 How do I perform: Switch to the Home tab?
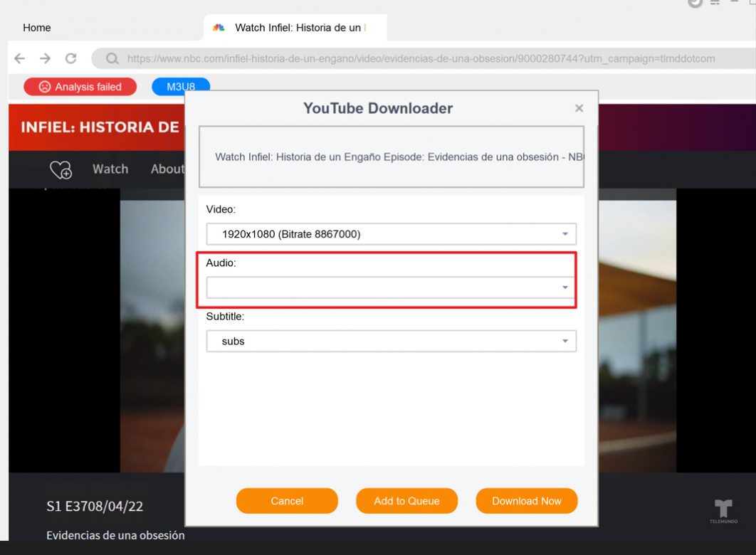point(37,28)
